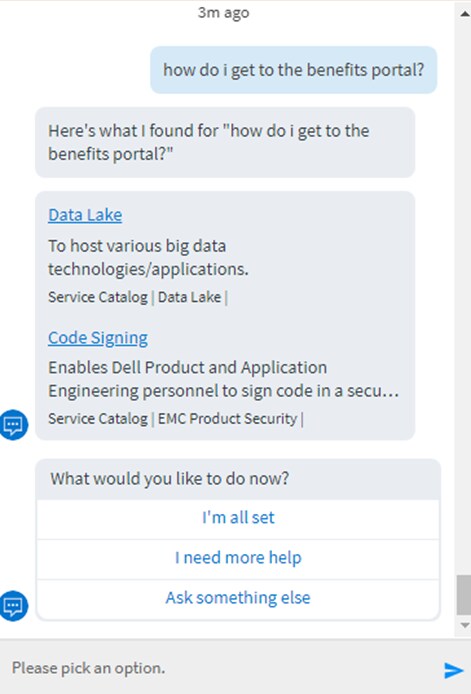Choose "Ask something else" option
471x694 pixels.
[238, 598]
